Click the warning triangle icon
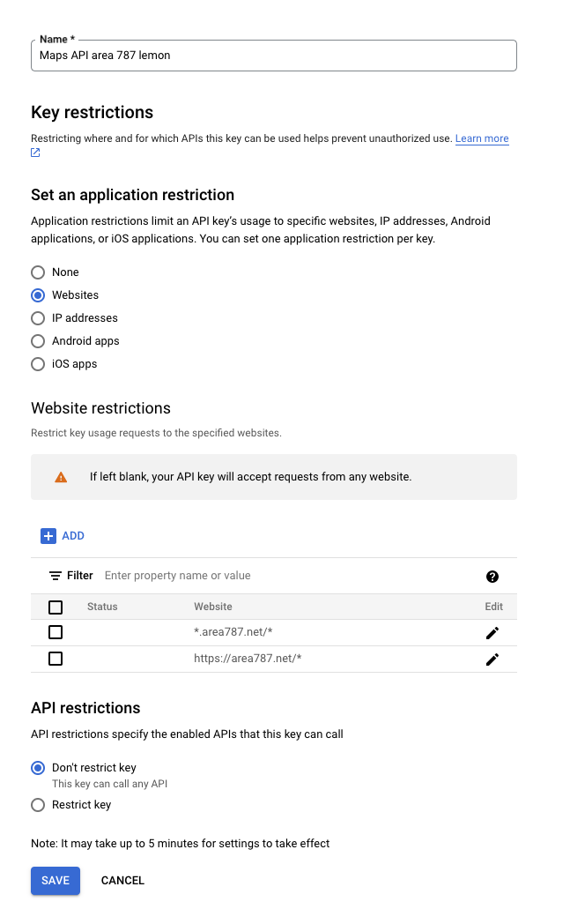The height and width of the screenshot is (924, 570). point(60,476)
